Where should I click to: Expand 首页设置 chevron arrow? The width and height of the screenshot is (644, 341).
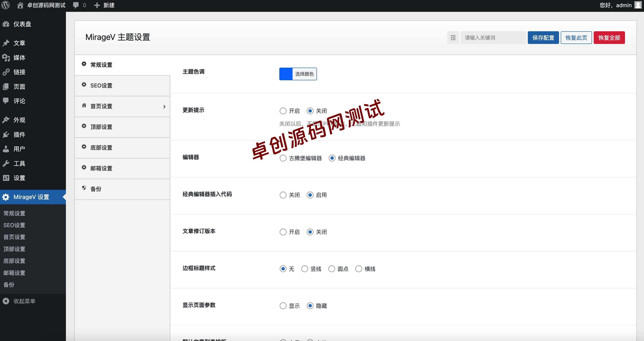point(164,107)
